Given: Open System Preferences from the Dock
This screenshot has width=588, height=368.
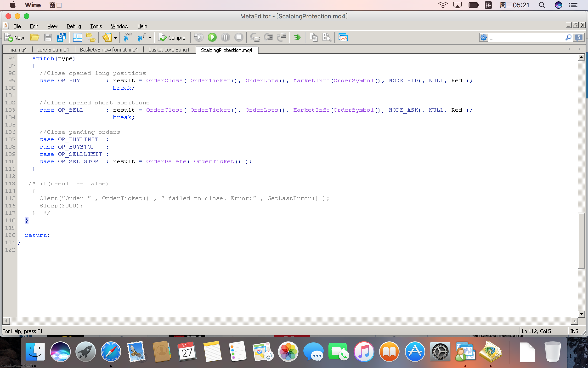Looking at the screenshot, I should click(x=440, y=351).
